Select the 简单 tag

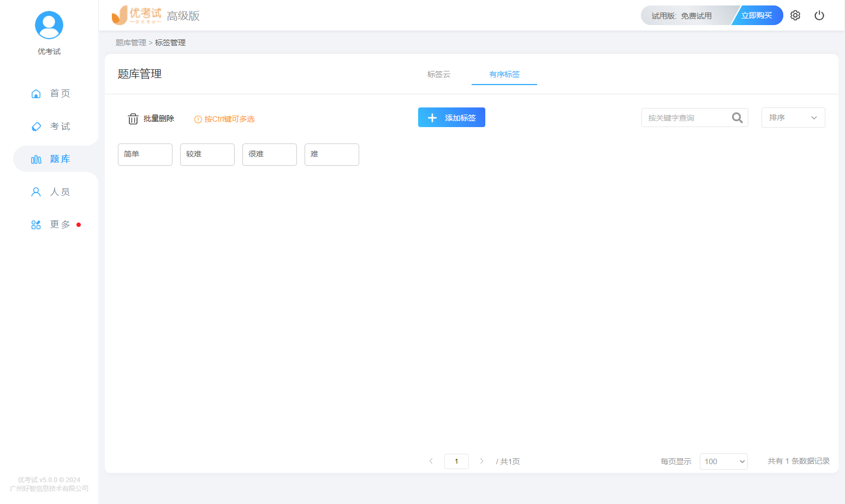(145, 154)
